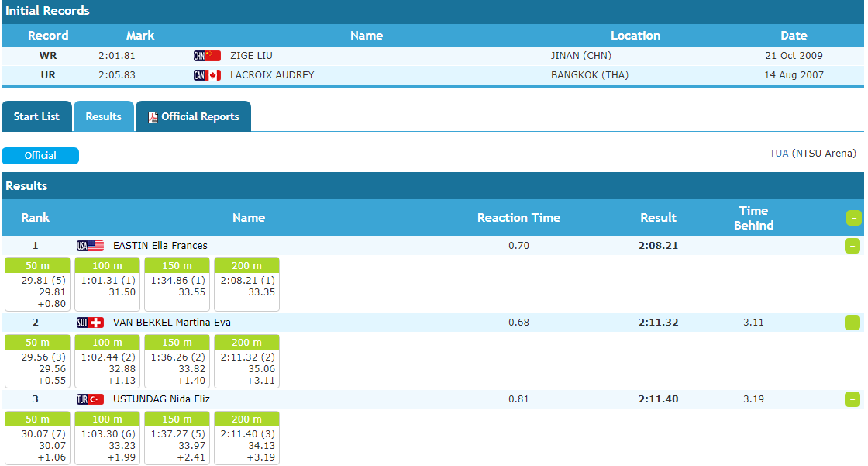Click the Rank column header

pyautogui.click(x=36, y=218)
